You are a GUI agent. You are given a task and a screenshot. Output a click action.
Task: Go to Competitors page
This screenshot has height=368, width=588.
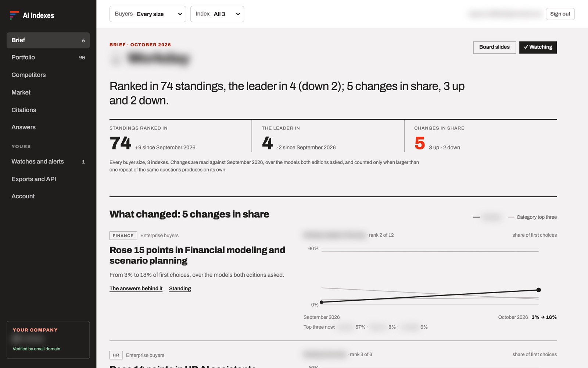click(48, 75)
